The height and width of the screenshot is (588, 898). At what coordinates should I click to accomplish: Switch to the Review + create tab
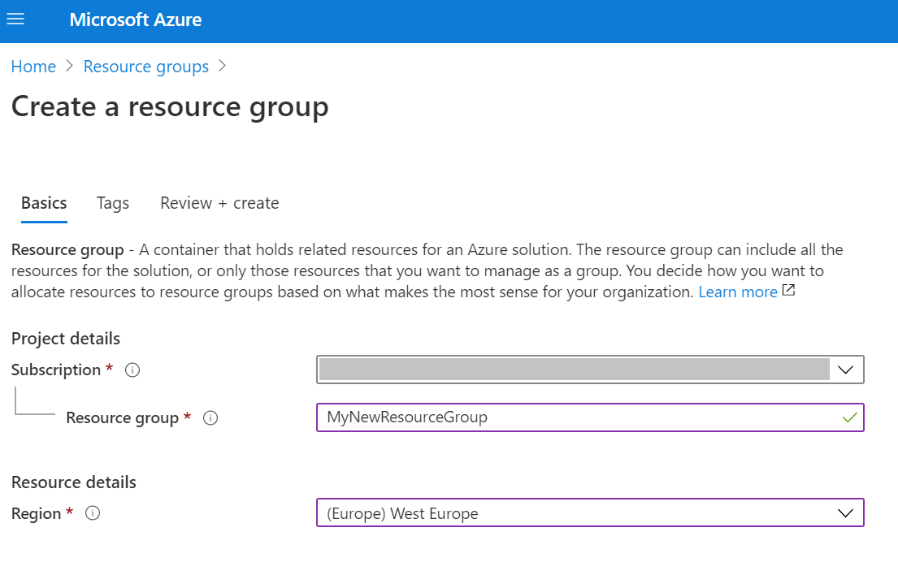tap(219, 203)
